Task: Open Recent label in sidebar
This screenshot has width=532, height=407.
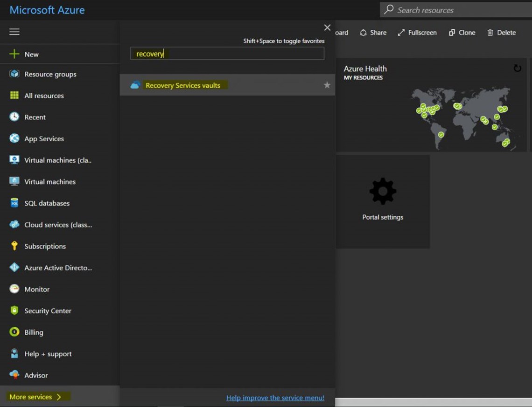Action: point(35,117)
